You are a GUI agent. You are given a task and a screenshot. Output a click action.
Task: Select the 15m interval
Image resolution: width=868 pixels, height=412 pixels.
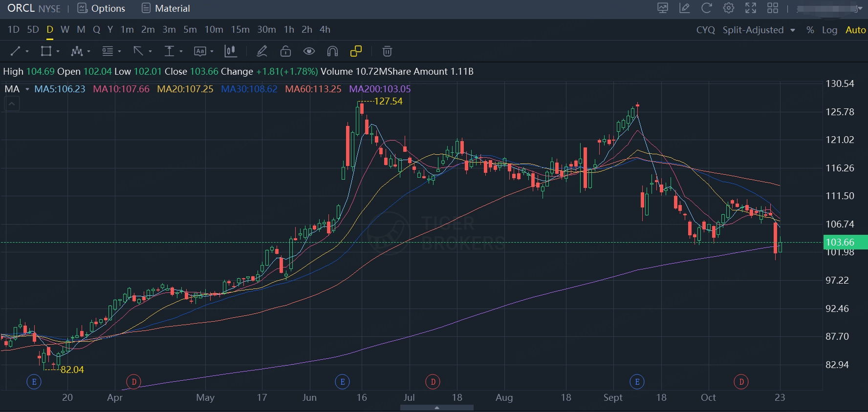[240, 30]
